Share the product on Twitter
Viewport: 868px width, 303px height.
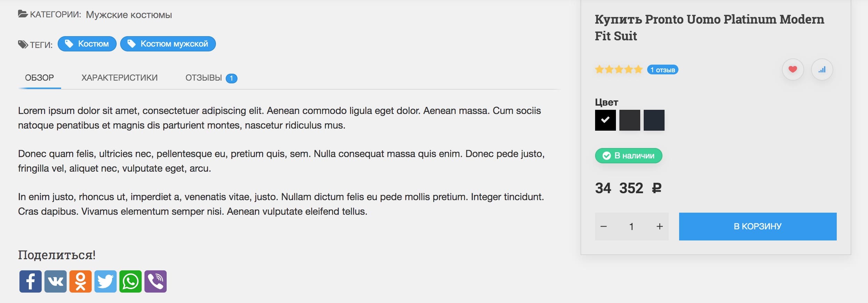(x=106, y=281)
